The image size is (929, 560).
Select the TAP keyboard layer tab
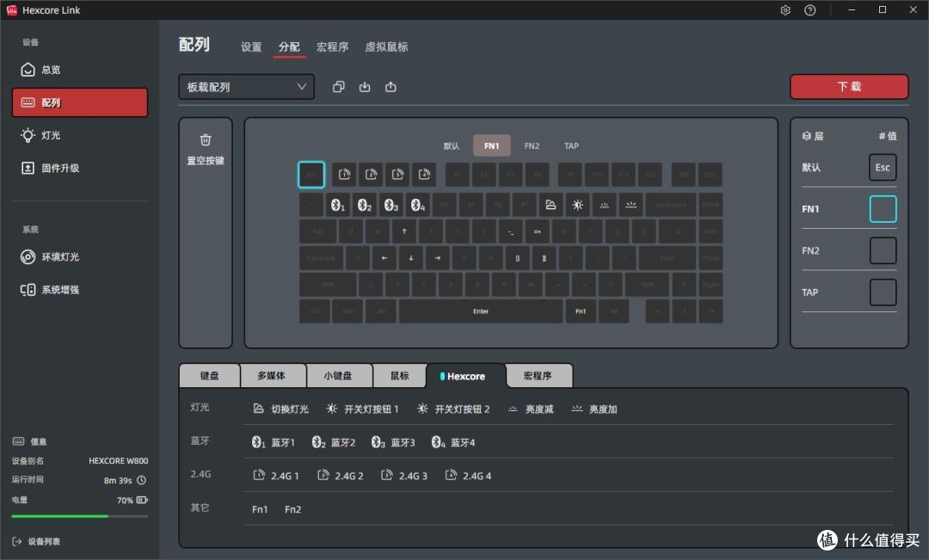coord(571,145)
